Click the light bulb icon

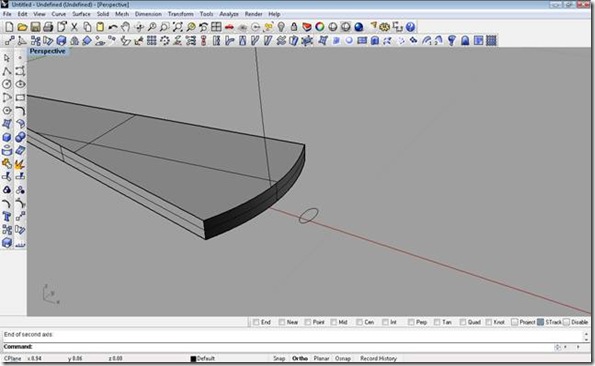tap(281, 27)
